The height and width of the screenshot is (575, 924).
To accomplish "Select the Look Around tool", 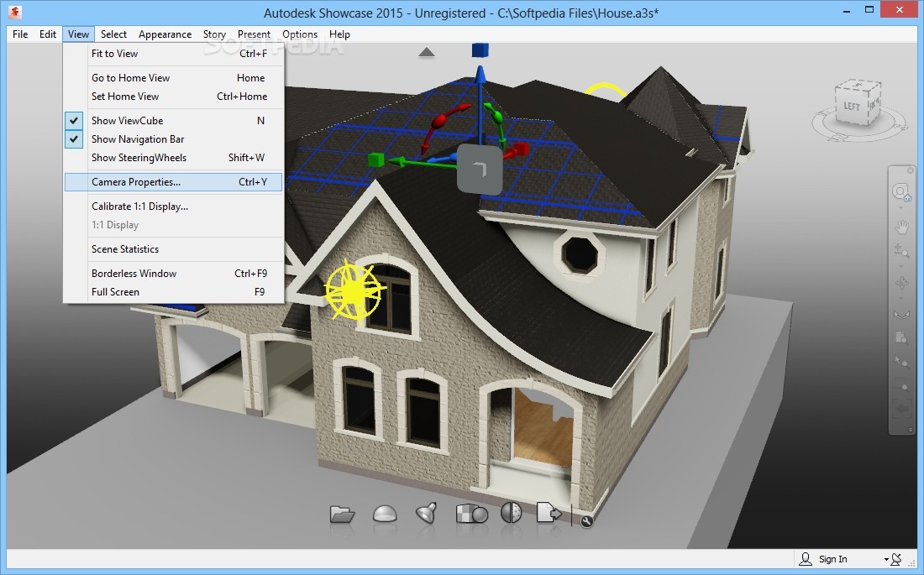I will (901, 314).
